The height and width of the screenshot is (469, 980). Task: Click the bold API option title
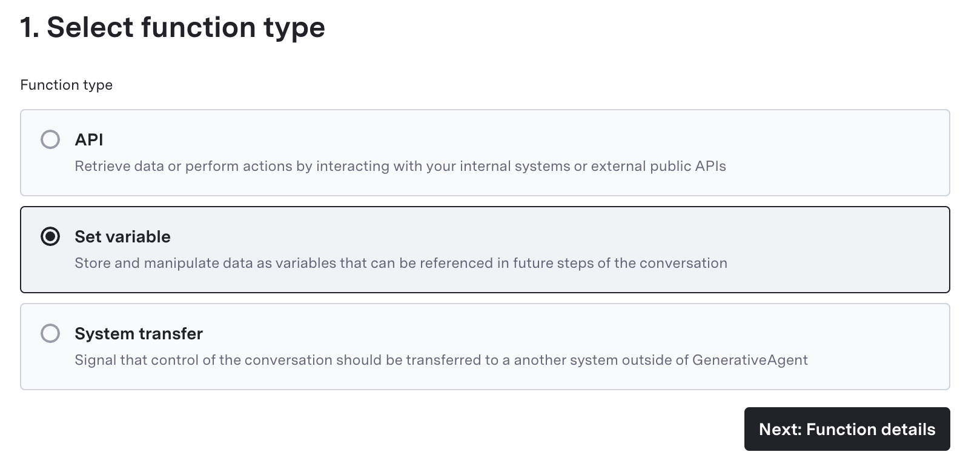[x=89, y=139]
